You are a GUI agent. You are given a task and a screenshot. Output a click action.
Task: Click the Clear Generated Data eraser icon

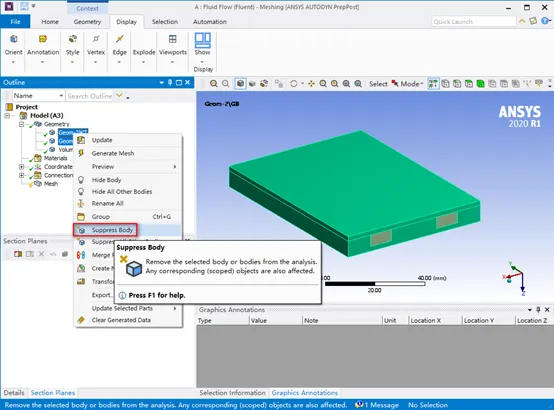pos(81,320)
